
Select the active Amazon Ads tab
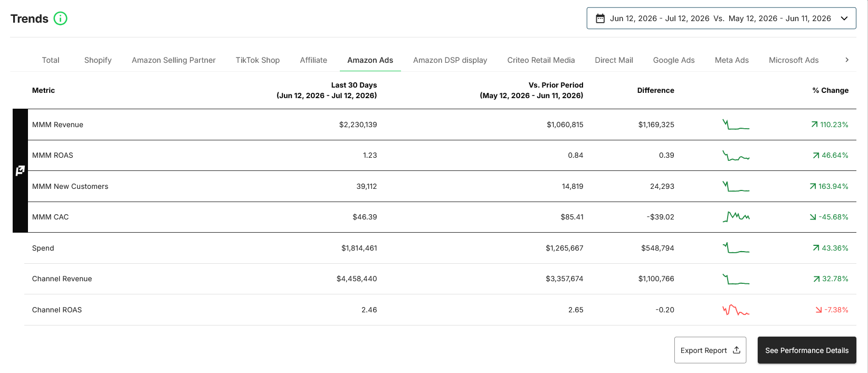pos(370,60)
